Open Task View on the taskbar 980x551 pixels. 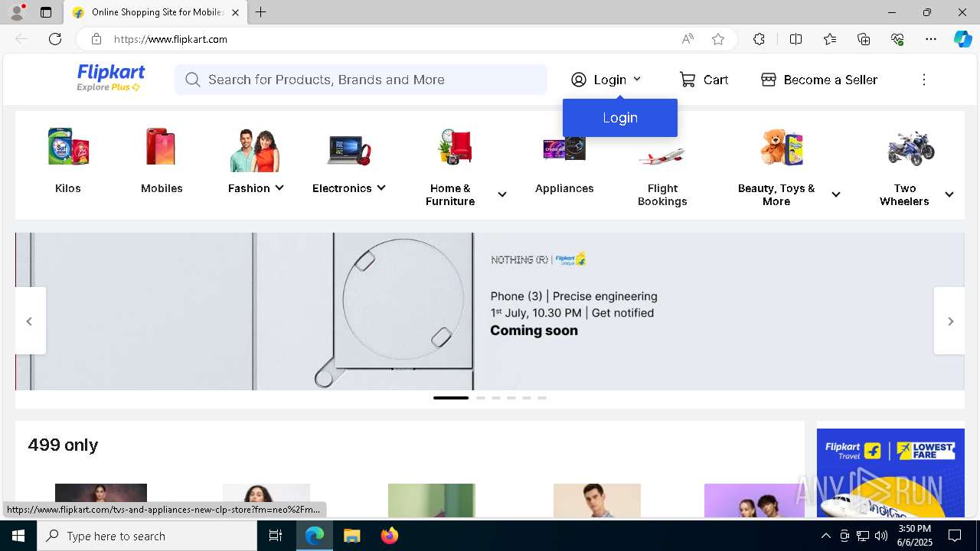[x=276, y=536]
